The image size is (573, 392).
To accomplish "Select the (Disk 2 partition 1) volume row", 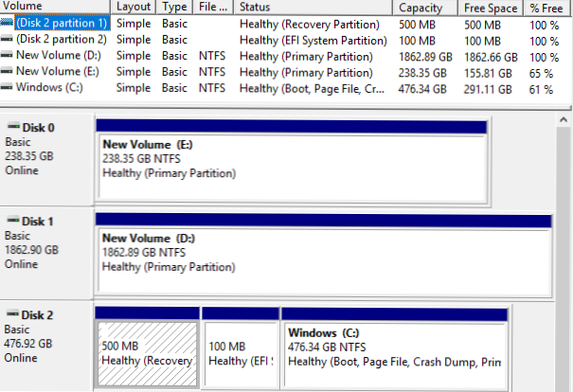I will click(285, 24).
